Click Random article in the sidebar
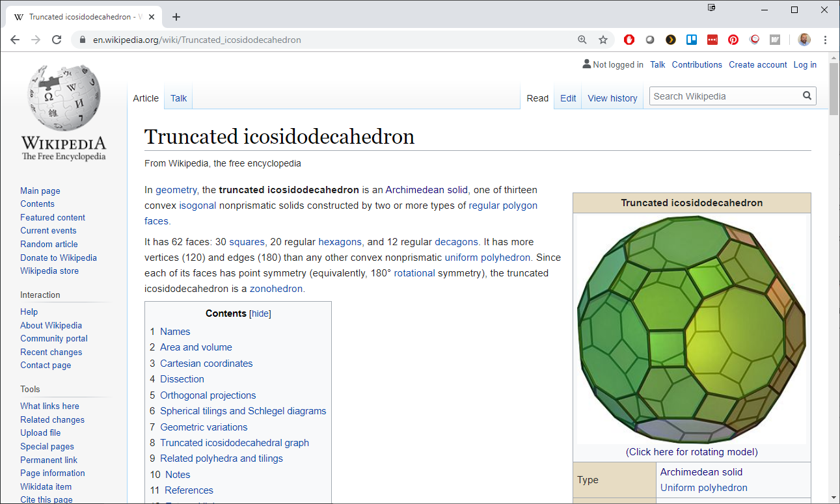Screen dimensions: 840x504 (49, 244)
